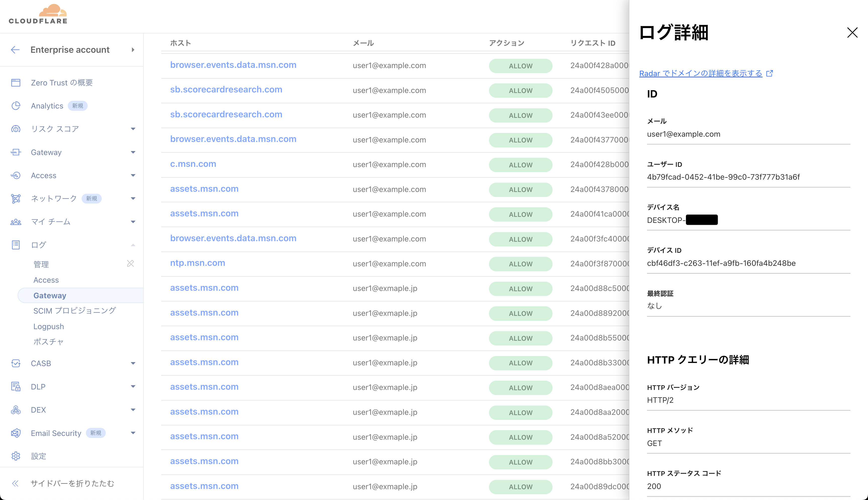Open the Access logs submenu item
The image size is (868, 500).
[x=46, y=280]
